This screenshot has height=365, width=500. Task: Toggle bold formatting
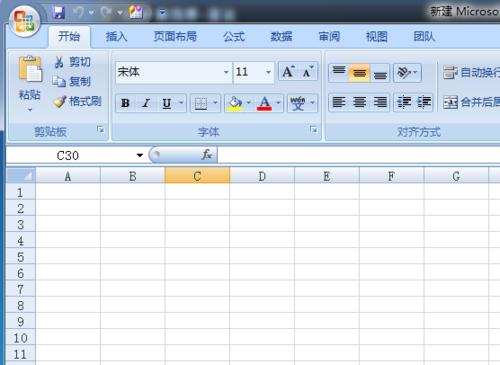tap(125, 103)
